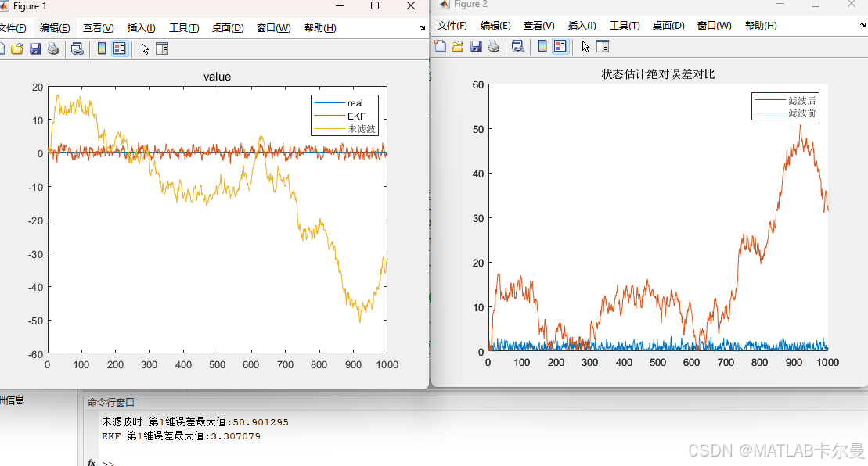
Task: Click the Figure 1 title bar text
Action: pyautogui.click(x=30, y=6)
